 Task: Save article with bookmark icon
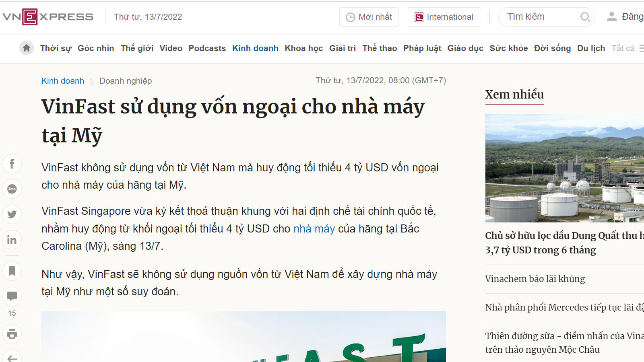pyautogui.click(x=12, y=271)
